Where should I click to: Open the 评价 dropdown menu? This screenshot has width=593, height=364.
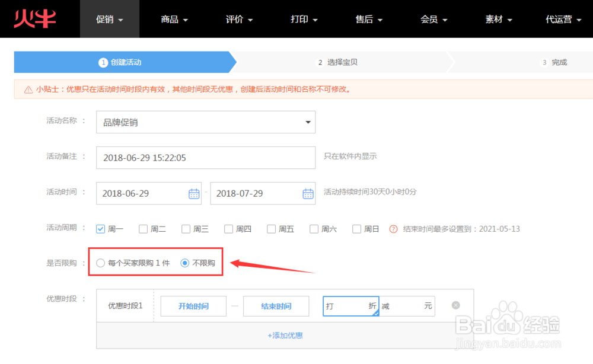[239, 20]
